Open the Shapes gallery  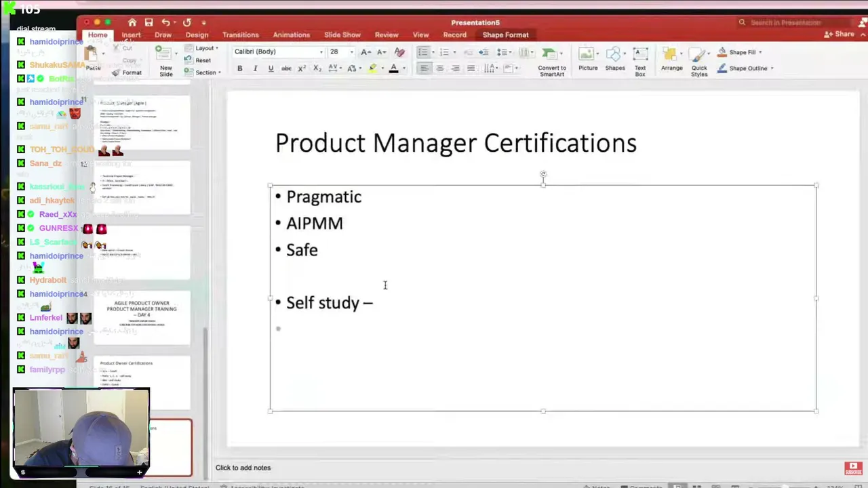[615, 59]
